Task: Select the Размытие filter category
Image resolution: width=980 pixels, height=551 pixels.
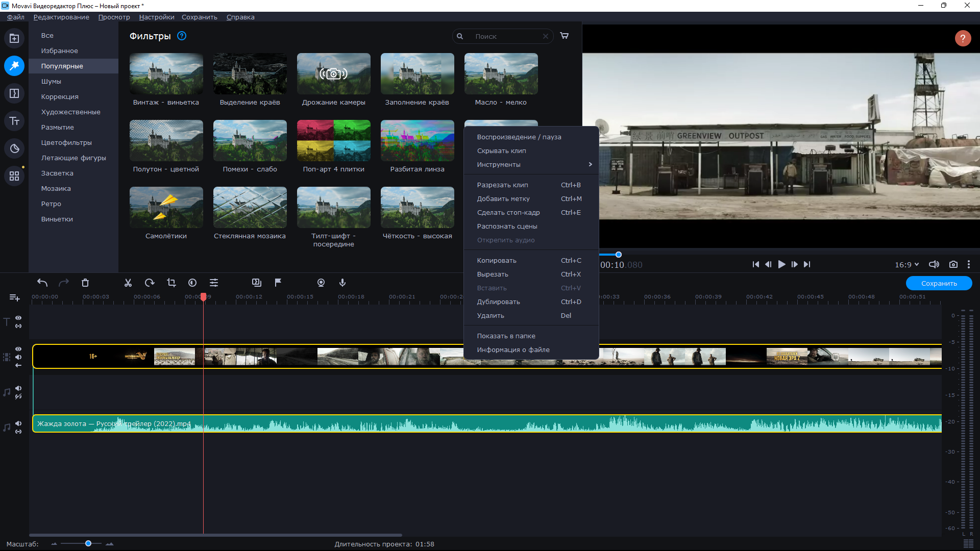Action: pyautogui.click(x=58, y=127)
